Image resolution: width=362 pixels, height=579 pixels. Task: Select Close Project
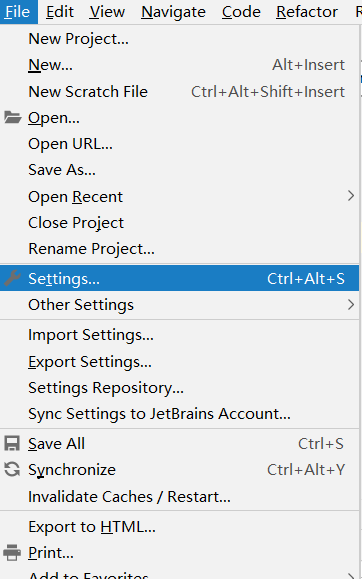coord(180,223)
